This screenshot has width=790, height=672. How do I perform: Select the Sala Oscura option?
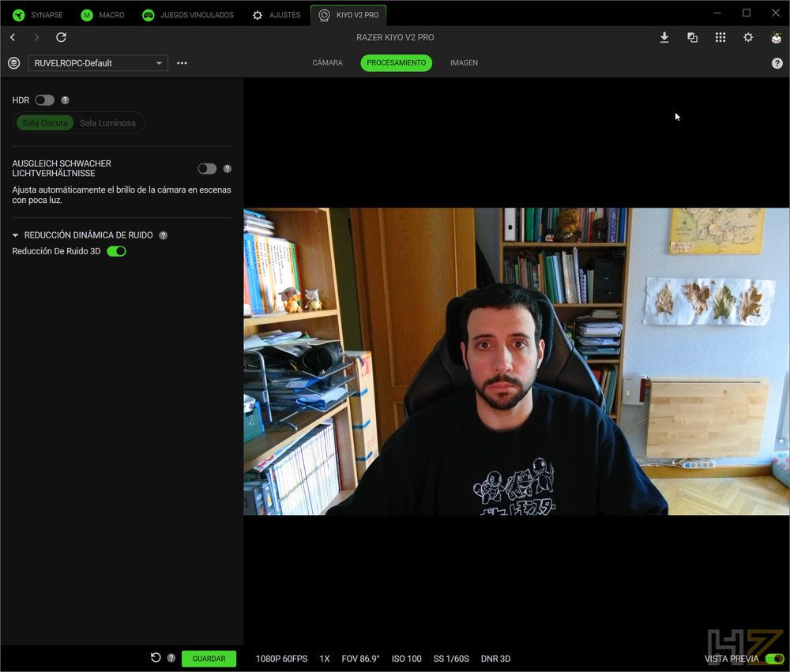click(45, 123)
